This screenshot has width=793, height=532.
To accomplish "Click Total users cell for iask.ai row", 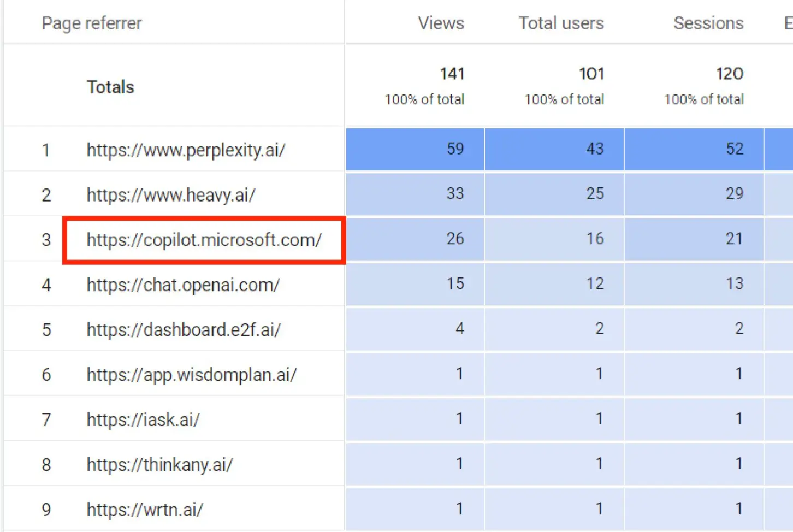I will click(x=554, y=419).
